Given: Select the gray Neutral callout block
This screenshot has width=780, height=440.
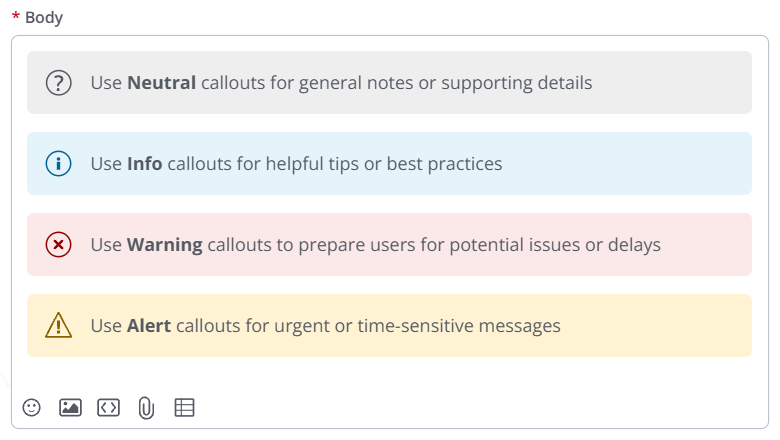Looking at the screenshot, I should point(390,83).
